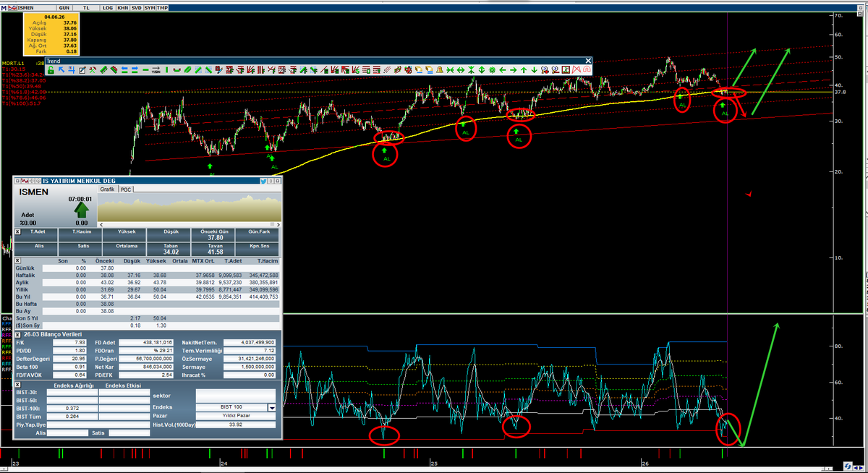Click the VISIN arrow icon in Trend toolbar

pos(156,70)
